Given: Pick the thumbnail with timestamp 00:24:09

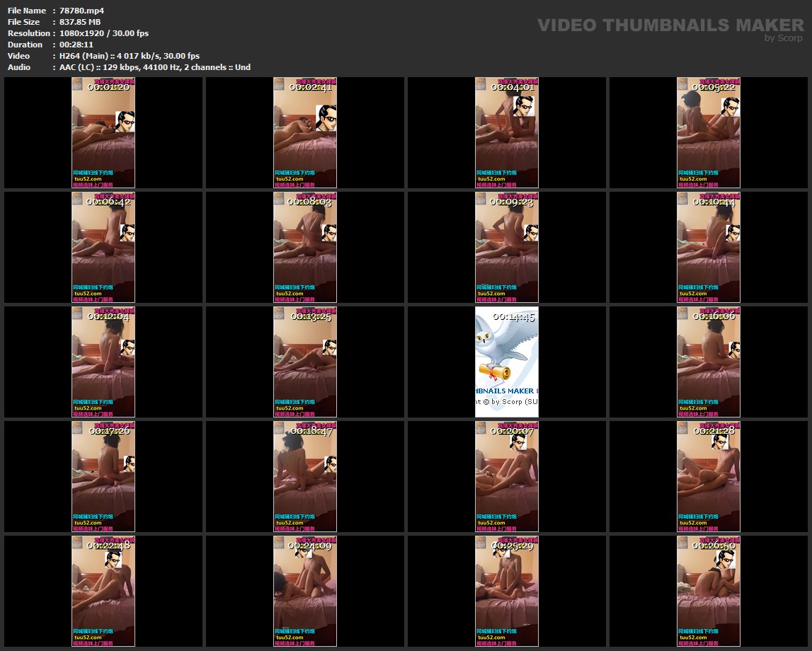Looking at the screenshot, I should pos(305,591).
